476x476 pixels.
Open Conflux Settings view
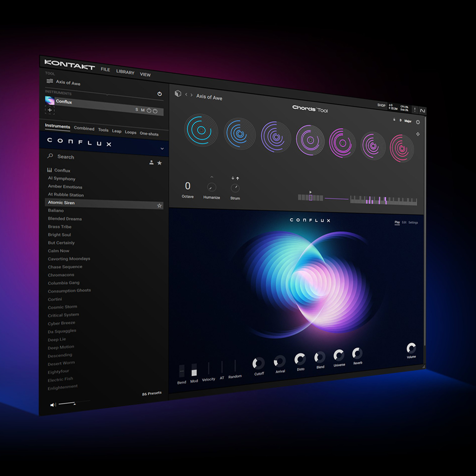tap(413, 222)
